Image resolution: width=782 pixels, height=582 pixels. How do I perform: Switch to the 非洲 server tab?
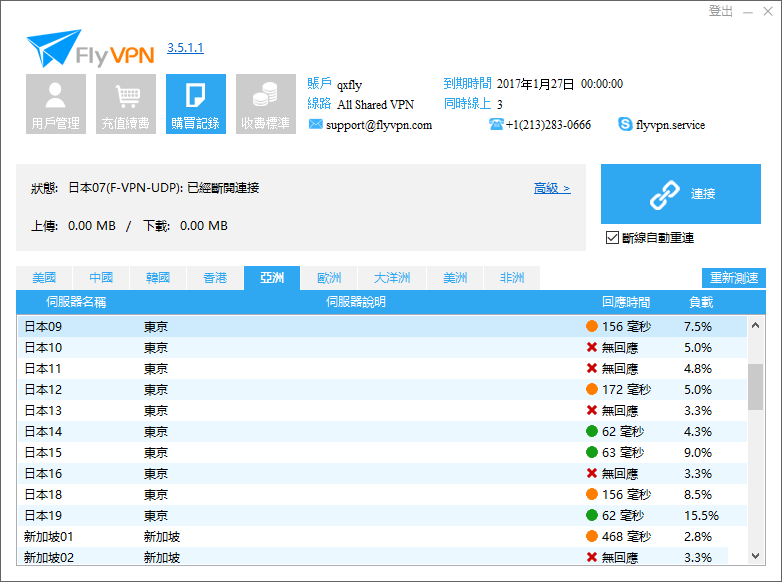click(x=512, y=278)
